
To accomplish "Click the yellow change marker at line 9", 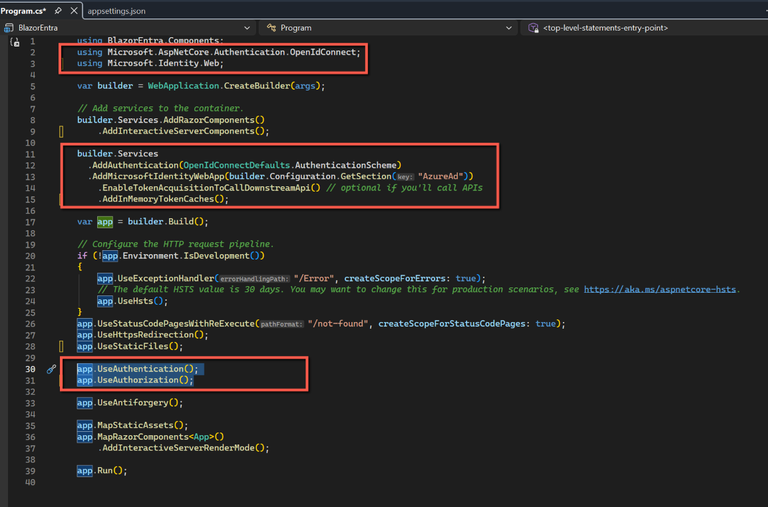I will [x=62, y=130].
